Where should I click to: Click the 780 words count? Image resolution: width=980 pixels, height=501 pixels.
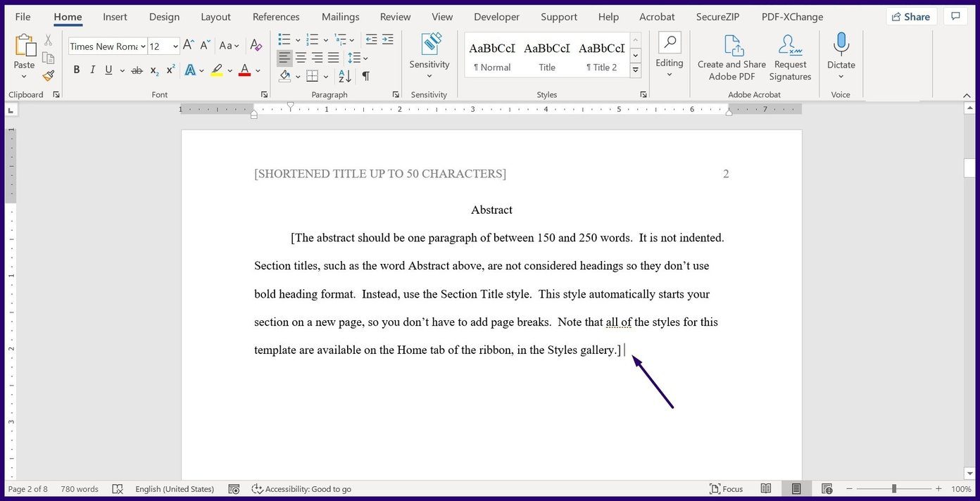coord(80,489)
